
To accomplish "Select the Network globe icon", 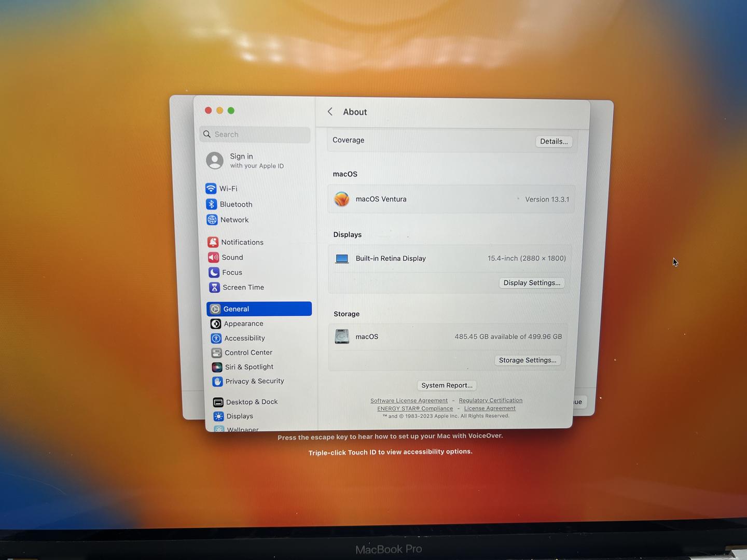I will (212, 219).
